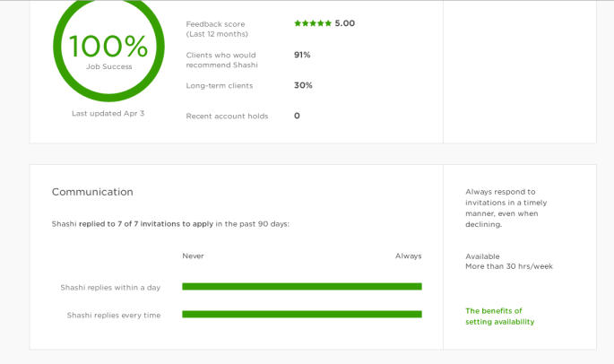Open 'The benefits of setting availability' link
614x364 pixels.
(499, 316)
